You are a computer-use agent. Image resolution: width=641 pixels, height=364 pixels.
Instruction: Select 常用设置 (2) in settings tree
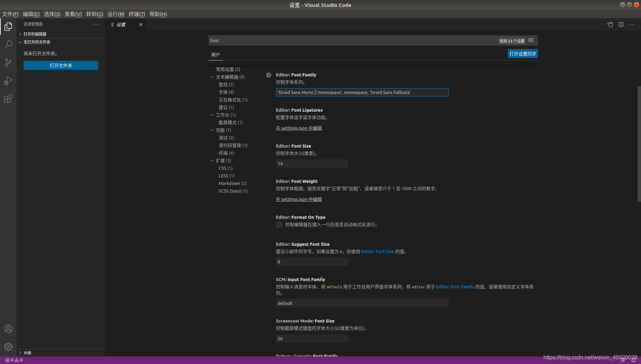228,69
